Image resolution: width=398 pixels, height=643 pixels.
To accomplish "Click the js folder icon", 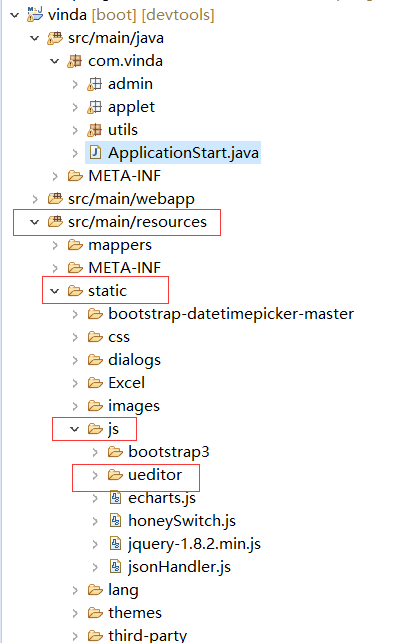I will pos(95,429).
